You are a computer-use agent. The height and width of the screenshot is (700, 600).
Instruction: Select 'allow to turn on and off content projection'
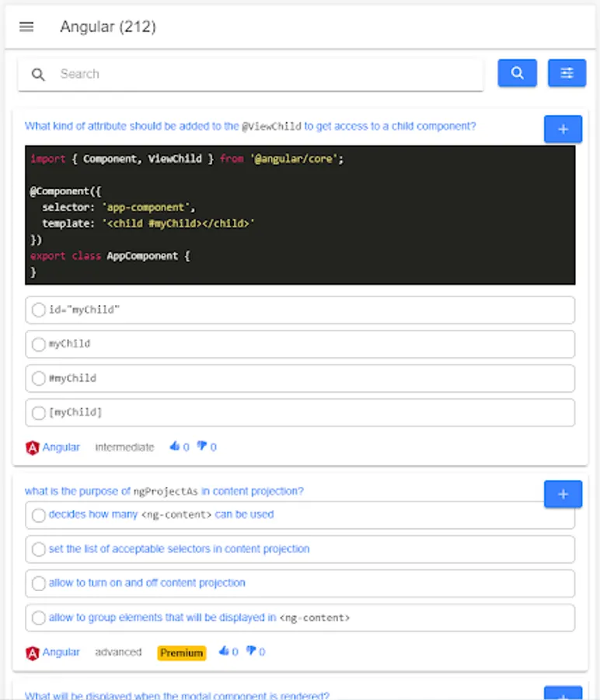pyautogui.click(x=39, y=583)
